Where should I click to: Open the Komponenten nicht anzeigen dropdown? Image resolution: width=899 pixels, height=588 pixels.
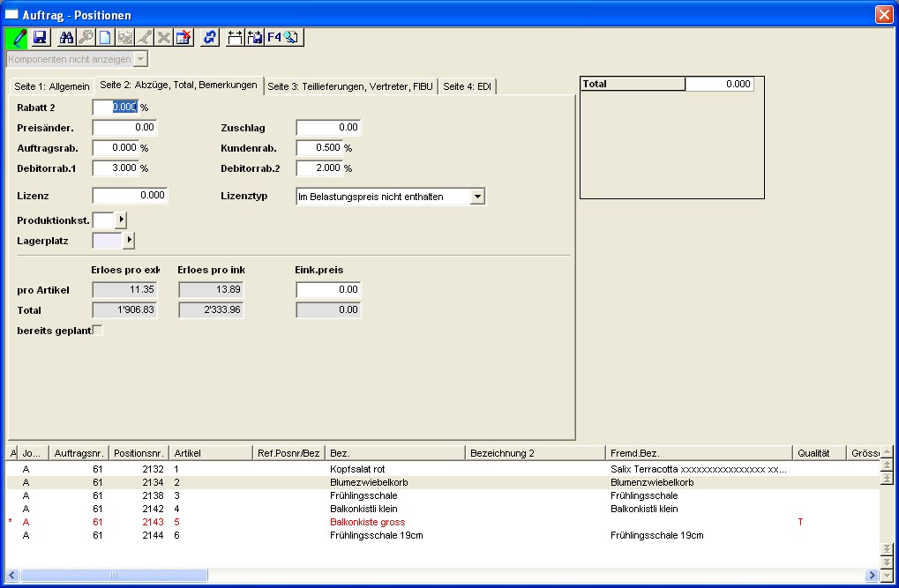140,59
